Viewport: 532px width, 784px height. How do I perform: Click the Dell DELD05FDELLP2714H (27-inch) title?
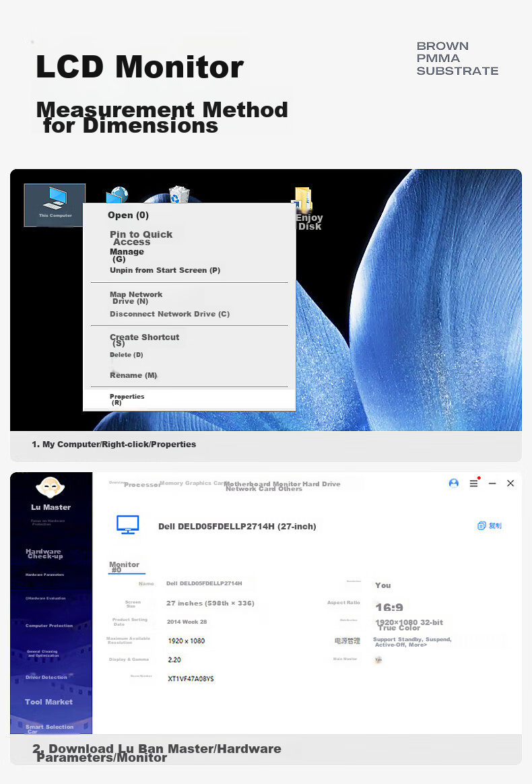click(x=237, y=527)
